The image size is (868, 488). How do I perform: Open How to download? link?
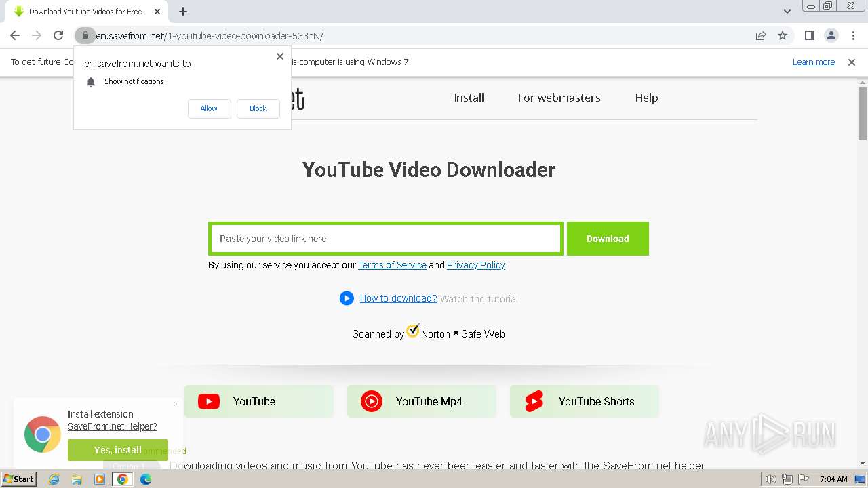tap(398, 298)
